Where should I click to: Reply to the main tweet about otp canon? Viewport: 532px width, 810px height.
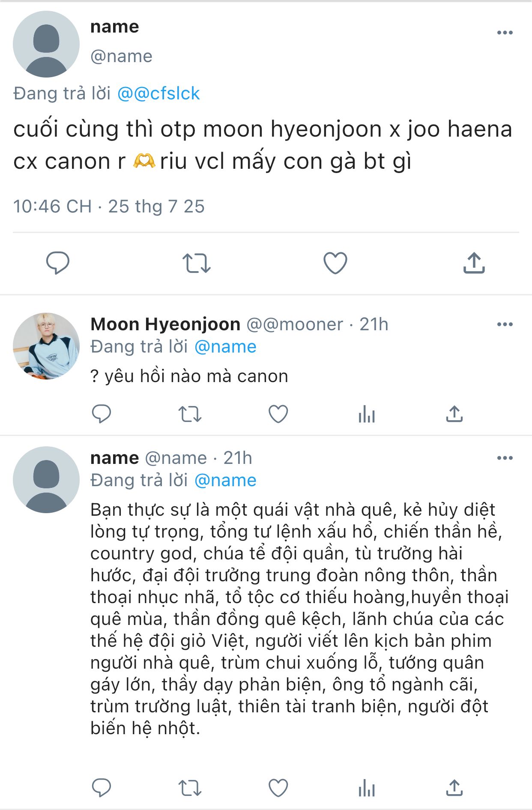[x=58, y=263]
